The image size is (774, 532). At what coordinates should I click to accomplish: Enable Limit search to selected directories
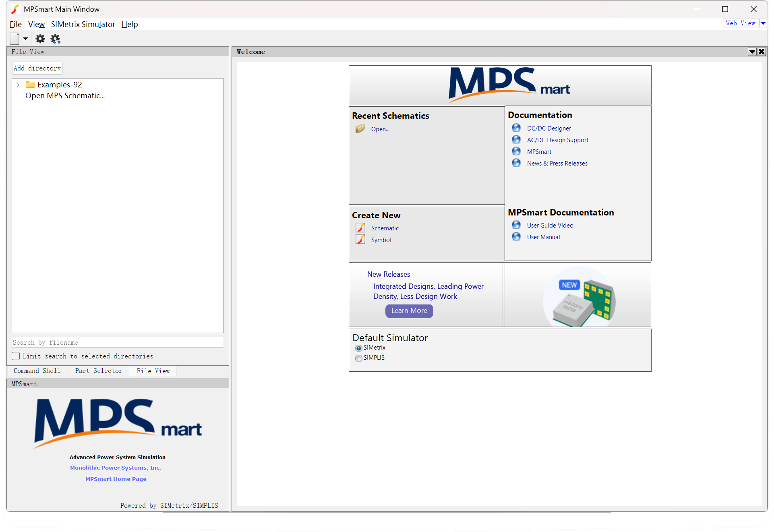pos(16,356)
